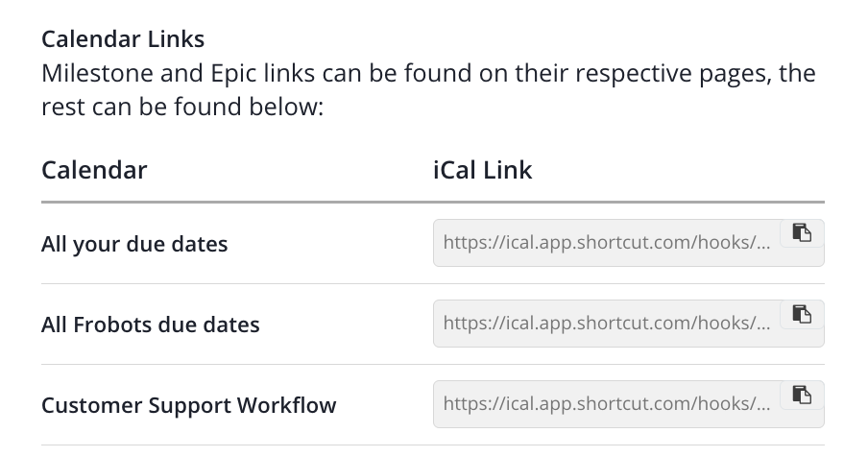
Task: Click the thick divider under the column headers
Action: pos(433,202)
